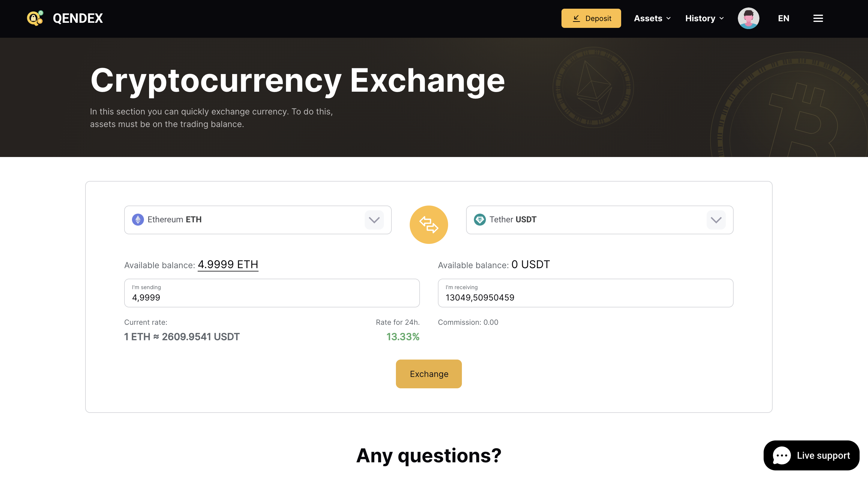Click the Ethereum coin icon
The width and height of the screenshot is (868, 477).
138,220
